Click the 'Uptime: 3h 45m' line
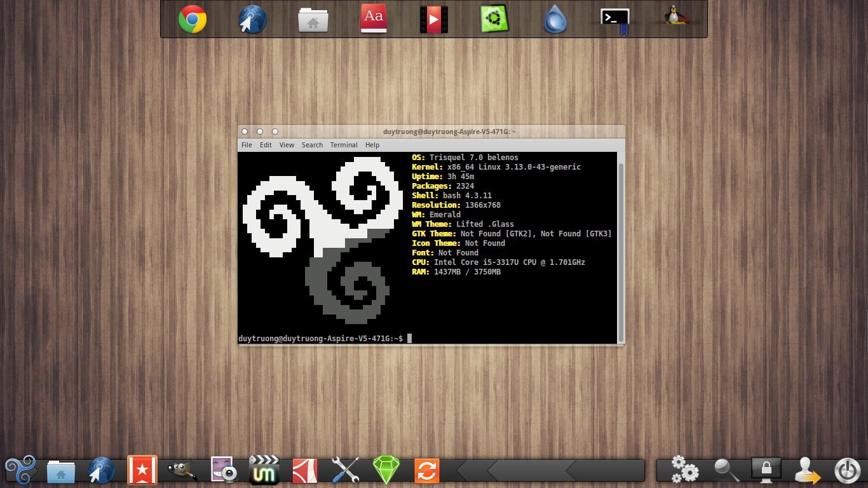The width and height of the screenshot is (868, 488). [443, 176]
